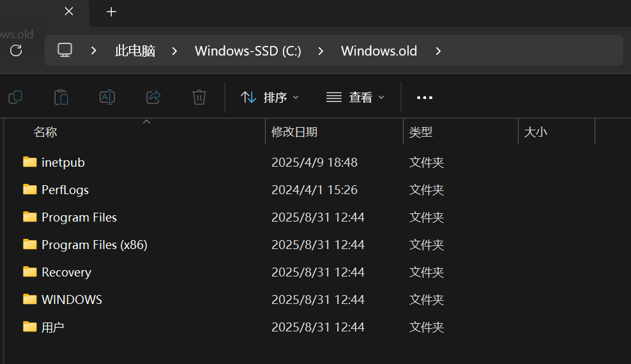Sort by the 类型 column header

point(420,132)
